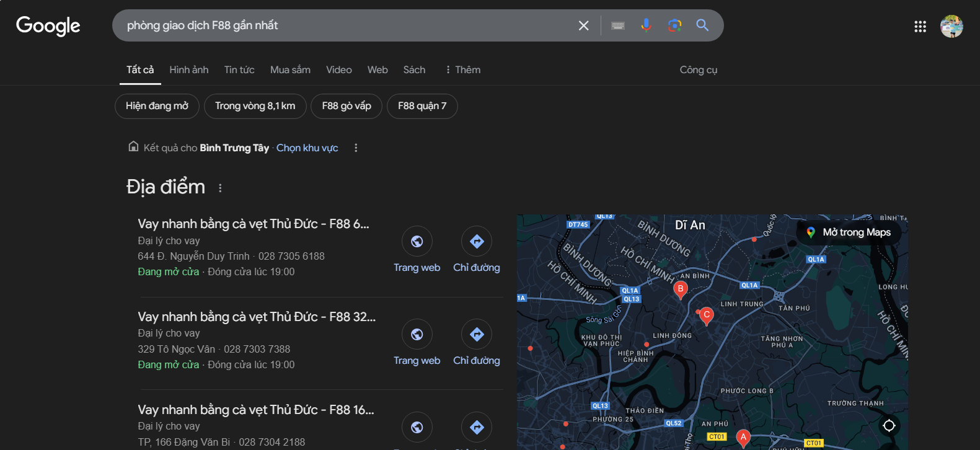980x450 pixels.
Task: Select the F88 quận 7 chip
Action: 422,106
